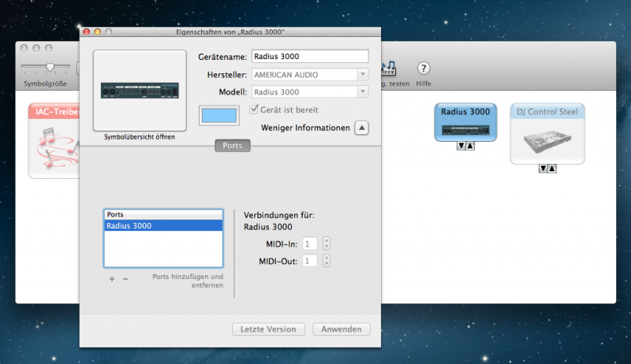Screen dimensions: 631x364
Task: Select the Ports tab
Action: pos(233,146)
